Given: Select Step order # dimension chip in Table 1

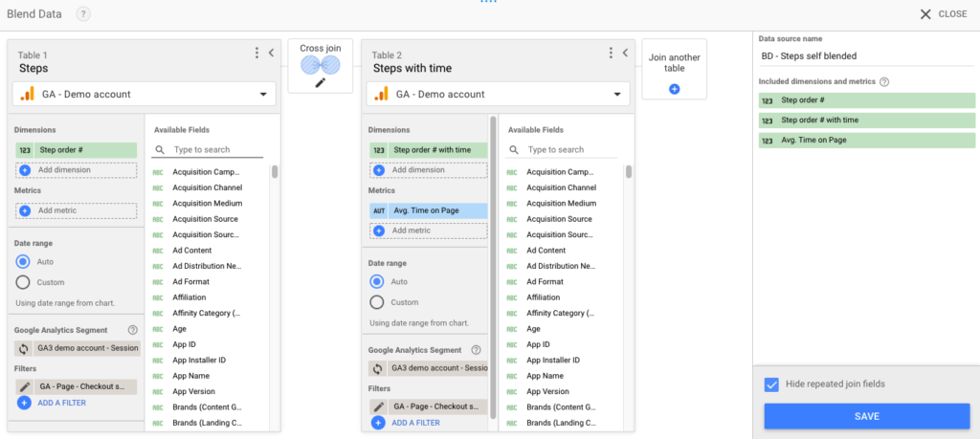Looking at the screenshot, I should point(77,150).
